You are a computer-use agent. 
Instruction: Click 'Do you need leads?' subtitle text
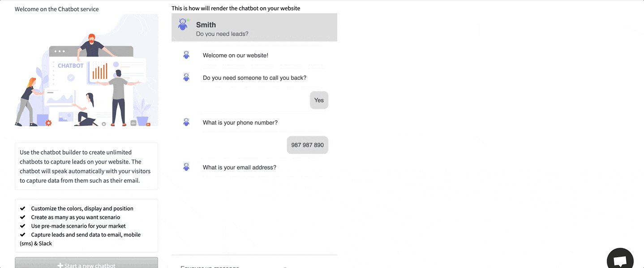click(x=222, y=34)
